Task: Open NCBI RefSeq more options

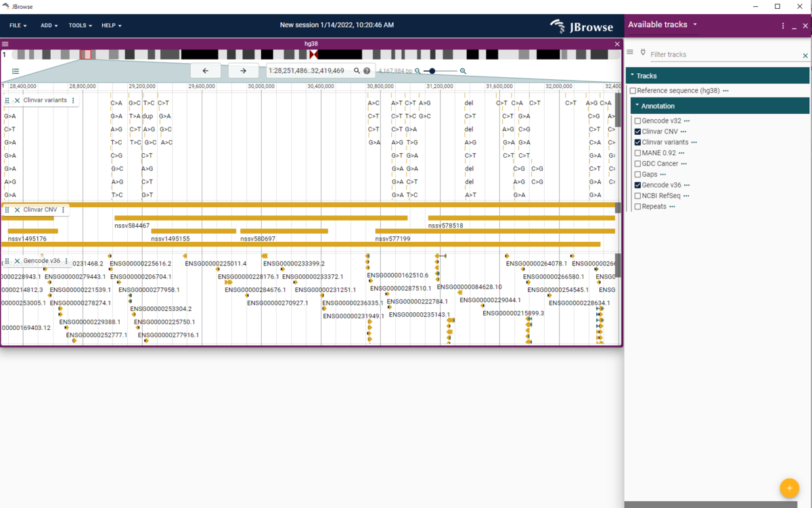Action: click(686, 196)
